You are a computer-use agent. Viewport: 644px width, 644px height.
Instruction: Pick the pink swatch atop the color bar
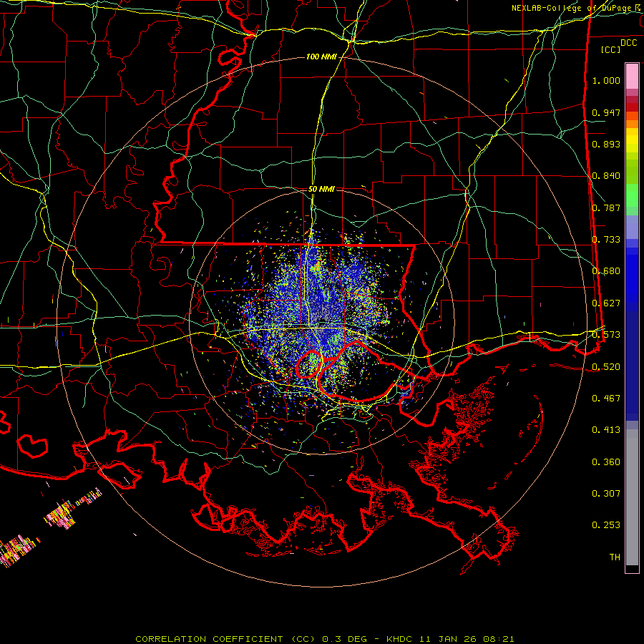pyautogui.click(x=632, y=76)
